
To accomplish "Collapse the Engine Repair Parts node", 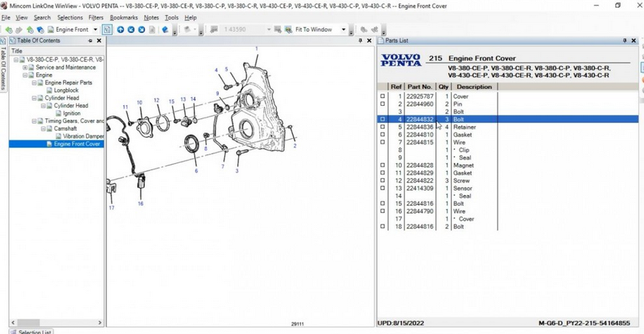I will click(x=34, y=83).
